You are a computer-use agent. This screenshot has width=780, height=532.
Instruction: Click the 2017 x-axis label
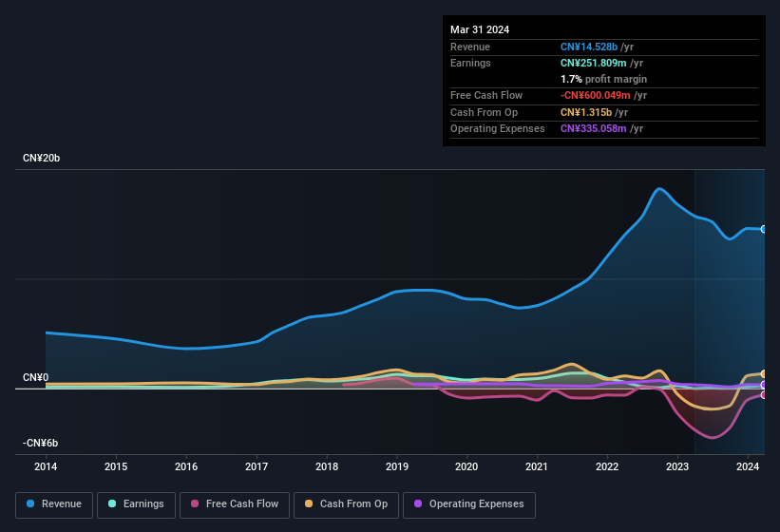point(257,466)
